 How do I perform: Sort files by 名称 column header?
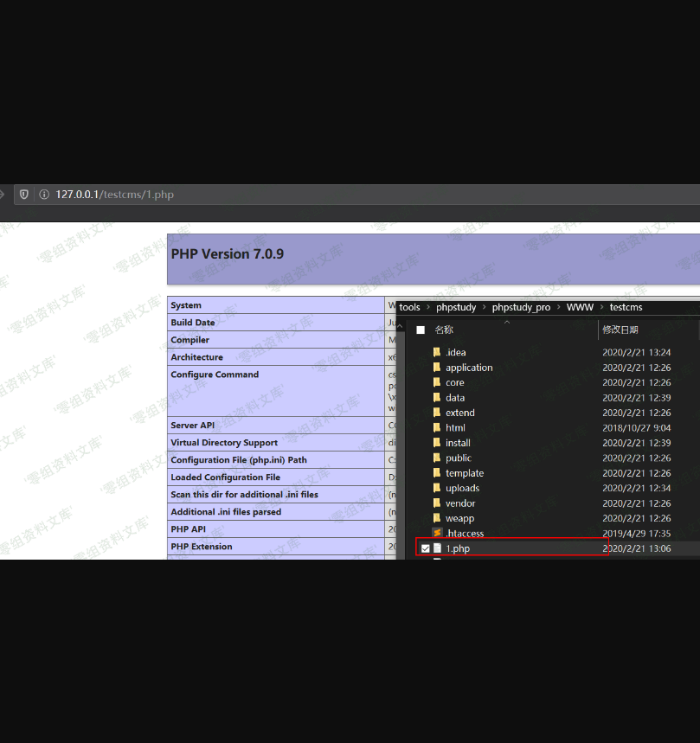tap(444, 330)
